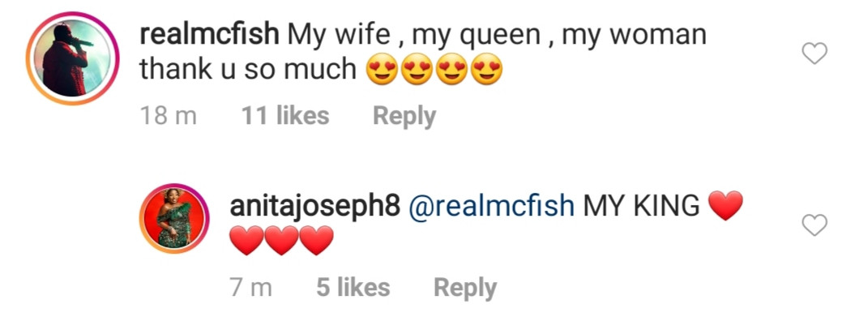Click the red heart right after MY KING
Viewport: 868px width, 317px height.
tap(725, 206)
